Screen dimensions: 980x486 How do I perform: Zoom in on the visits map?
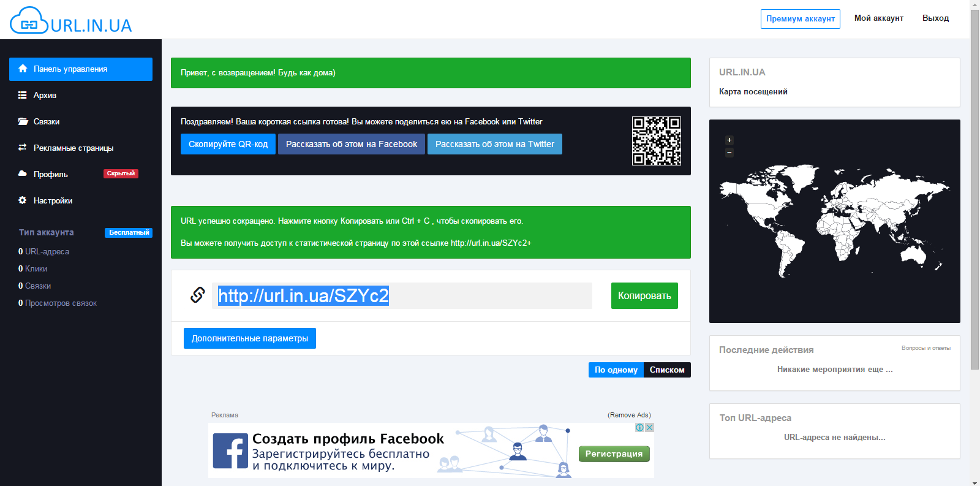pyautogui.click(x=729, y=140)
